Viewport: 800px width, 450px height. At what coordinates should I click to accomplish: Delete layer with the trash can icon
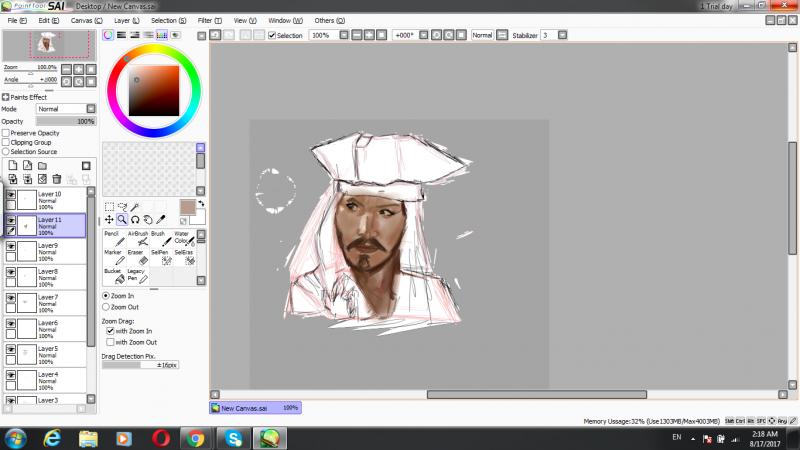coord(57,178)
